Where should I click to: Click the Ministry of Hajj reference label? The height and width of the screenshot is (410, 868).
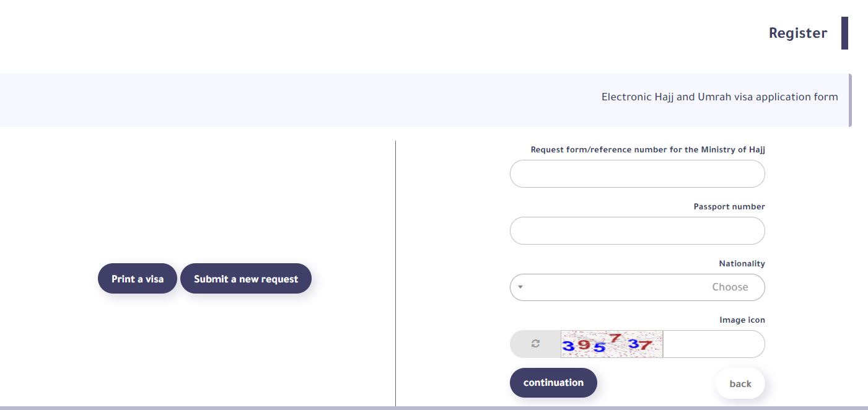click(647, 150)
